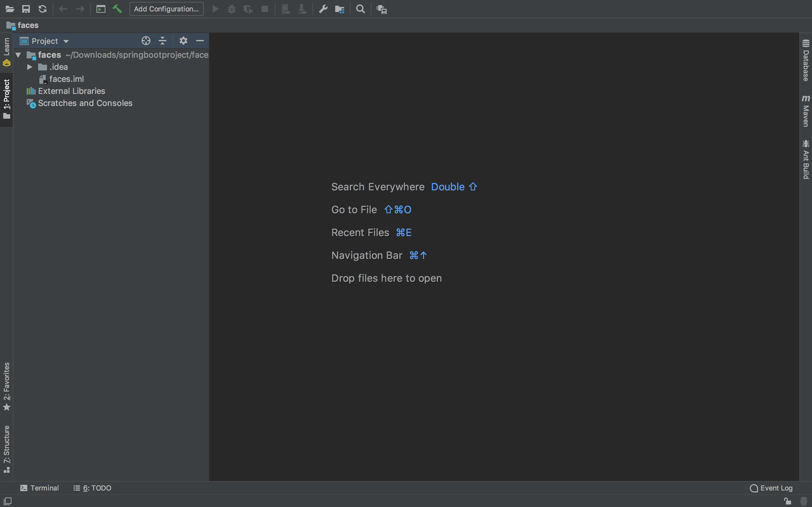Select the faces.iml file
812x507 pixels.
[66, 79]
